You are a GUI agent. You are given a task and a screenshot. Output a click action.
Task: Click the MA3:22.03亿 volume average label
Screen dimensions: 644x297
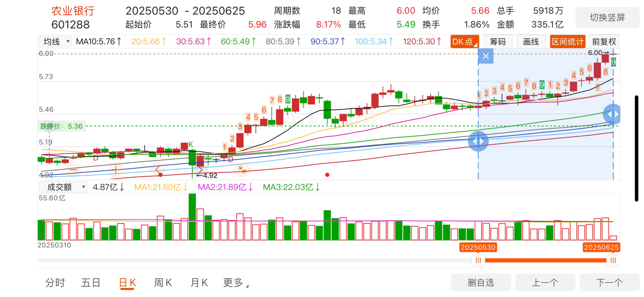point(292,187)
